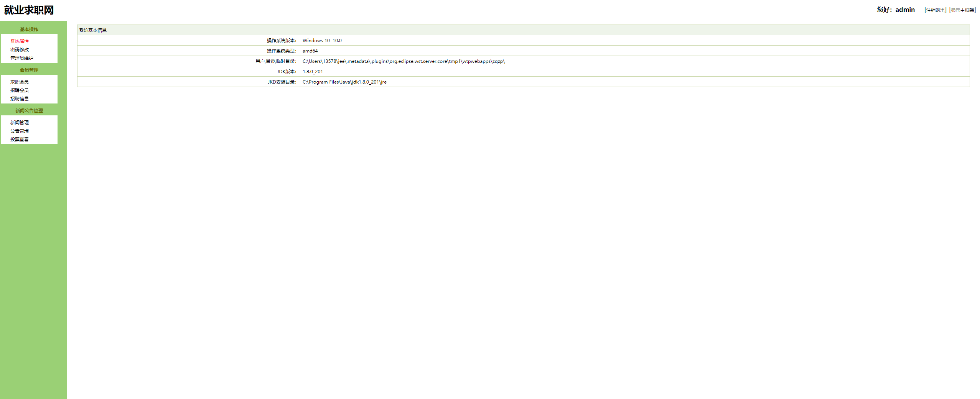The height and width of the screenshot is (399, 980).
Task: Click the 新闻公告管理 section header
Action: (29, 111)
